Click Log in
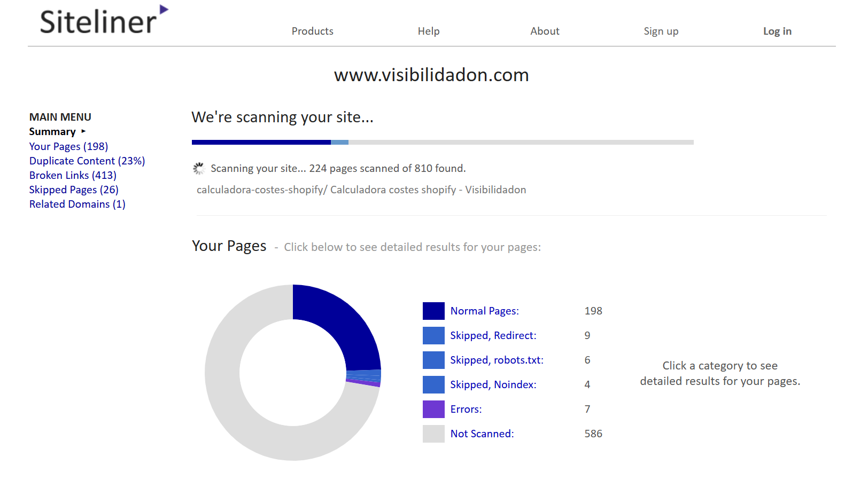Image resolution: width=868 pixels, height=480 pixels. pos(777,31)
